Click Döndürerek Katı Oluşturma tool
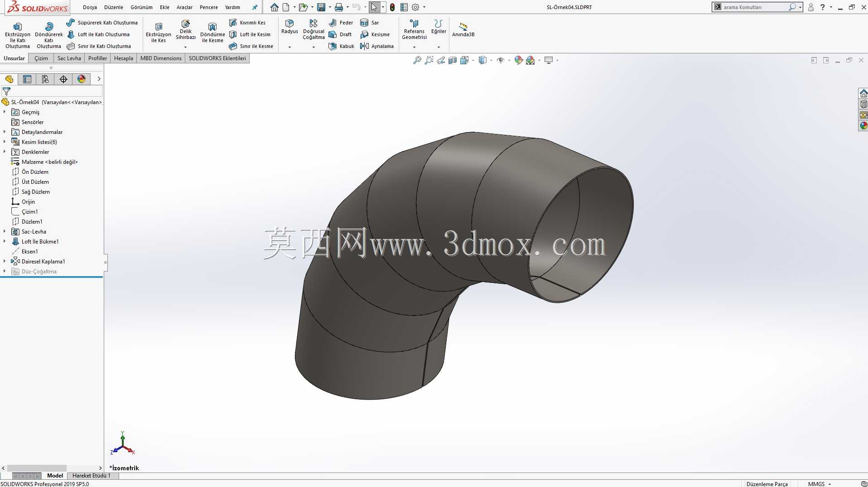Viewport: 868px width, 487px height. [49, 35]
